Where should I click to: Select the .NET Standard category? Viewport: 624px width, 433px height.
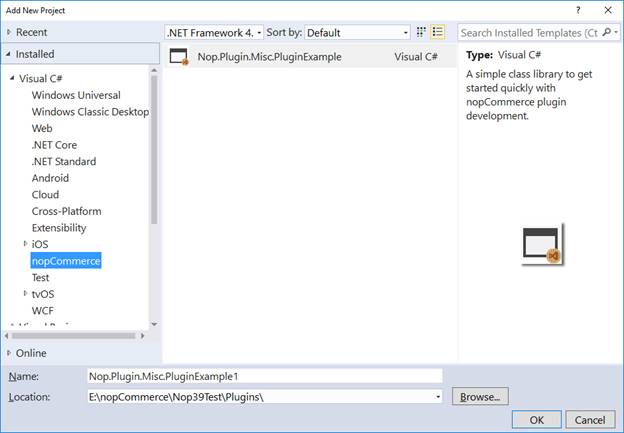coord(64,162)
